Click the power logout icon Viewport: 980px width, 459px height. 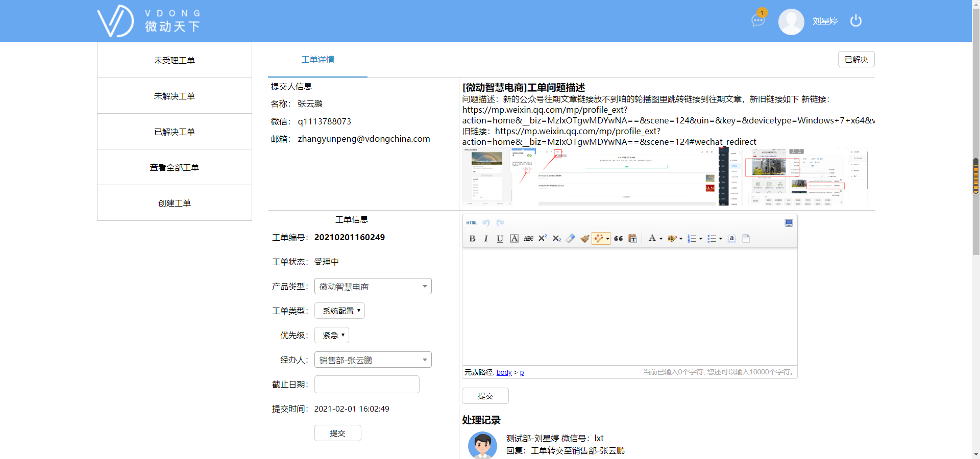point(856,21)
